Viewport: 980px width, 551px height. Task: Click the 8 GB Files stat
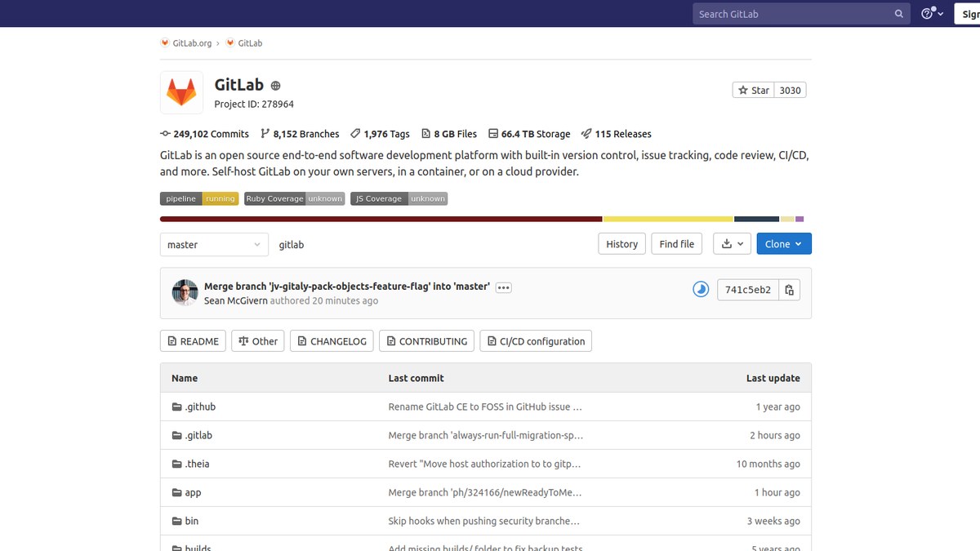click(449, 134)
